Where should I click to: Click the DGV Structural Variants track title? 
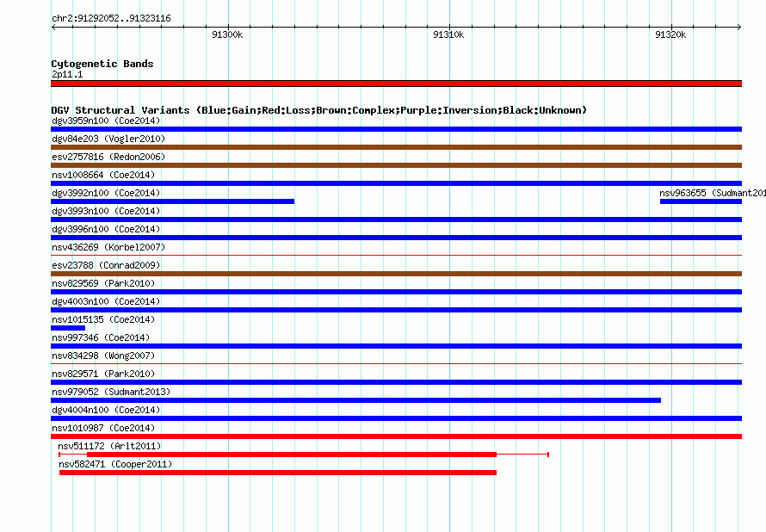[319, 110]
